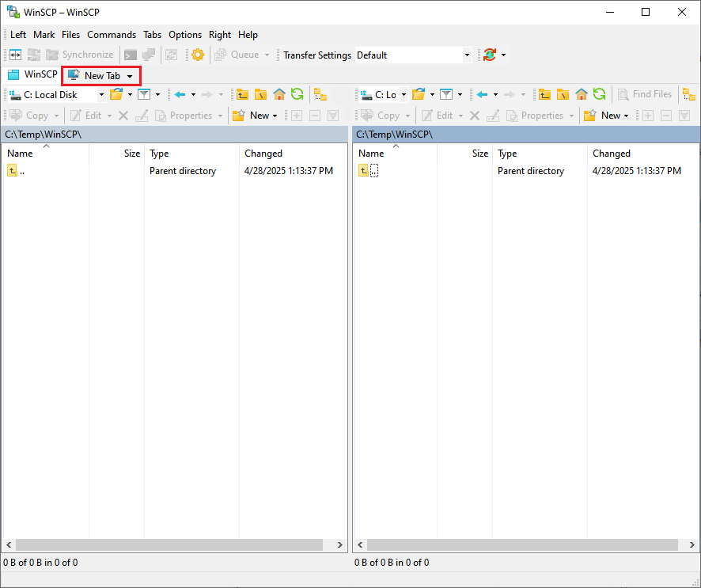
Task: Open the Commands menu
Action: 112,35
